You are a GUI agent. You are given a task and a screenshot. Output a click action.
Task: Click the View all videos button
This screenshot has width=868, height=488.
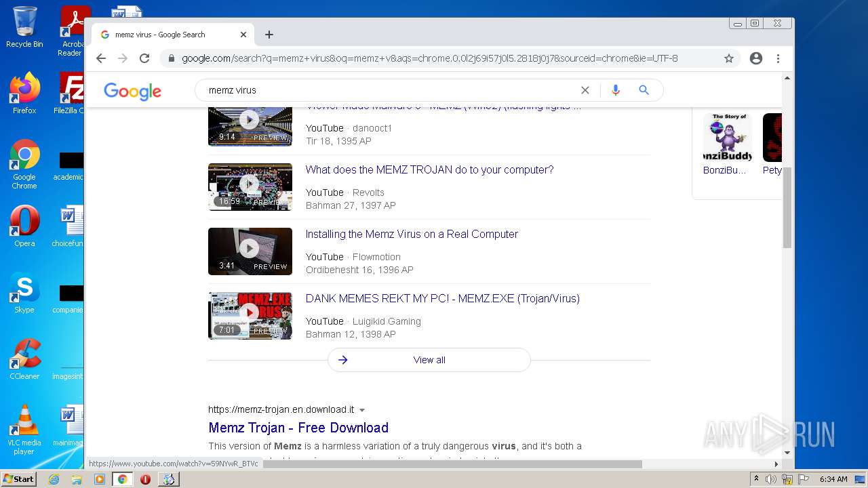(x=429, y=360)
